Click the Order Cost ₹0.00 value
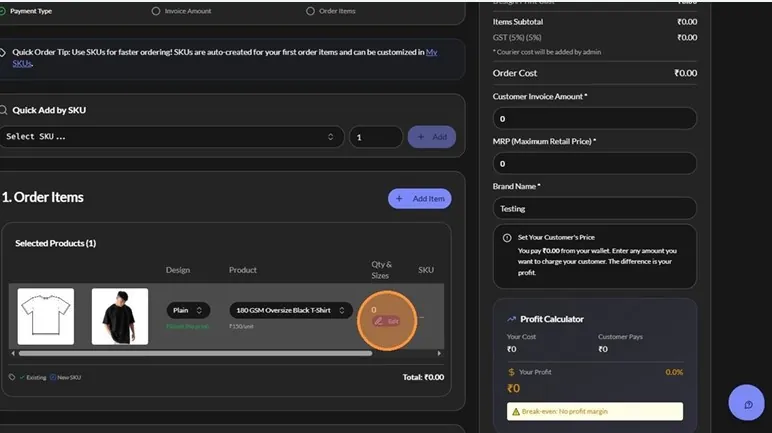 (x=685, y=73)
